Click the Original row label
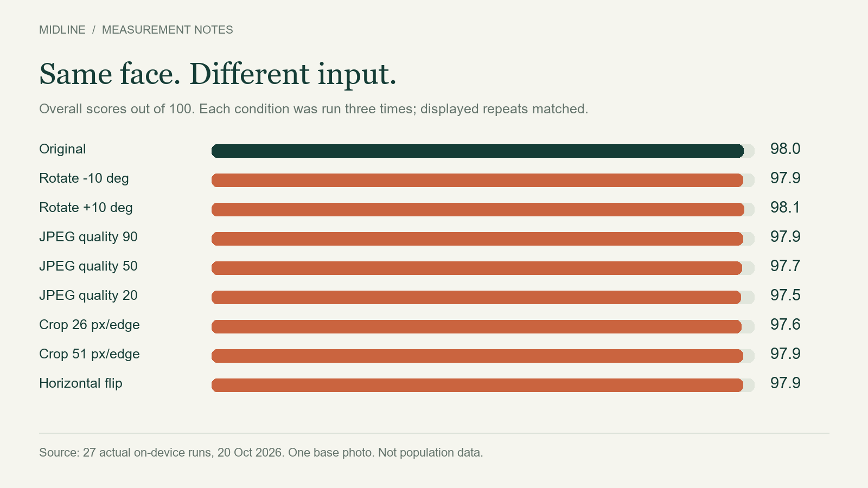The image size is (868, 488). [62, 149]
